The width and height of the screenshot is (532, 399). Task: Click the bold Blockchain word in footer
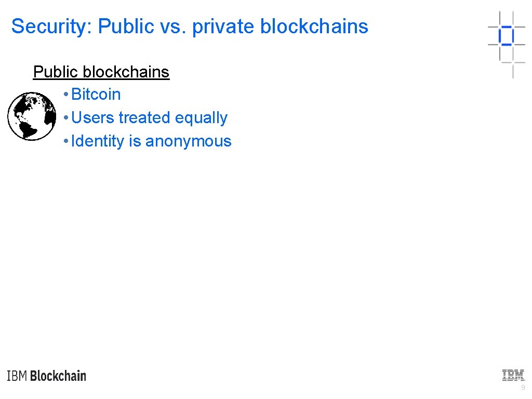(x=58, y=376)
